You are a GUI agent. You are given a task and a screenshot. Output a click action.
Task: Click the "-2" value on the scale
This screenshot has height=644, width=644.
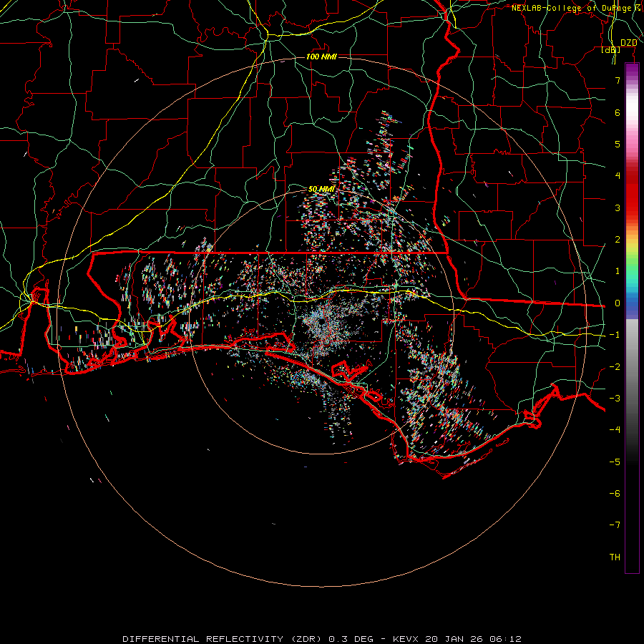point(615,367)
